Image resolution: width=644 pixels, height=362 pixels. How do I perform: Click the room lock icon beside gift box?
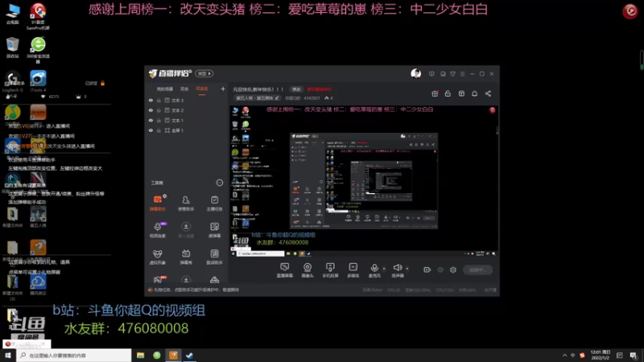448,93
